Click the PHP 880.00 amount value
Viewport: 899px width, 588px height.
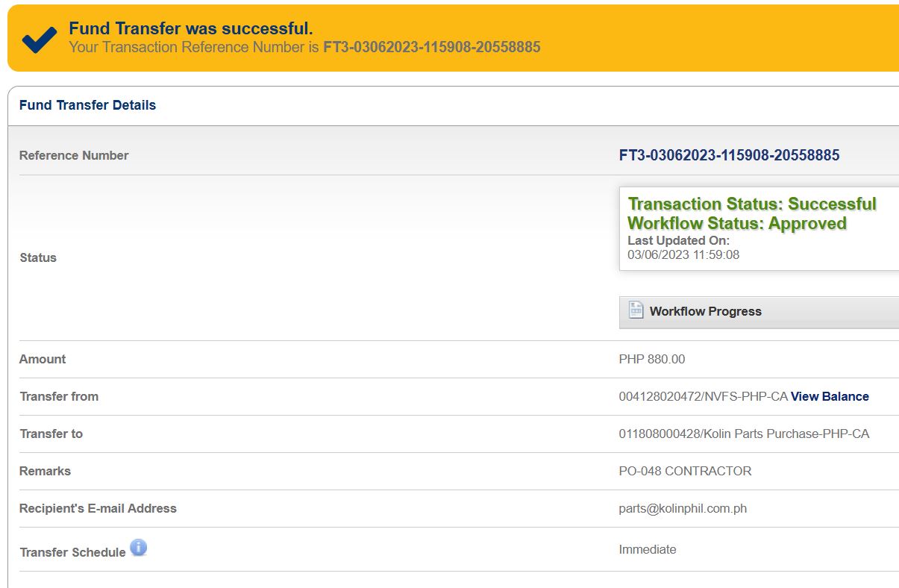pyautogui.click(x=651, y=359)
